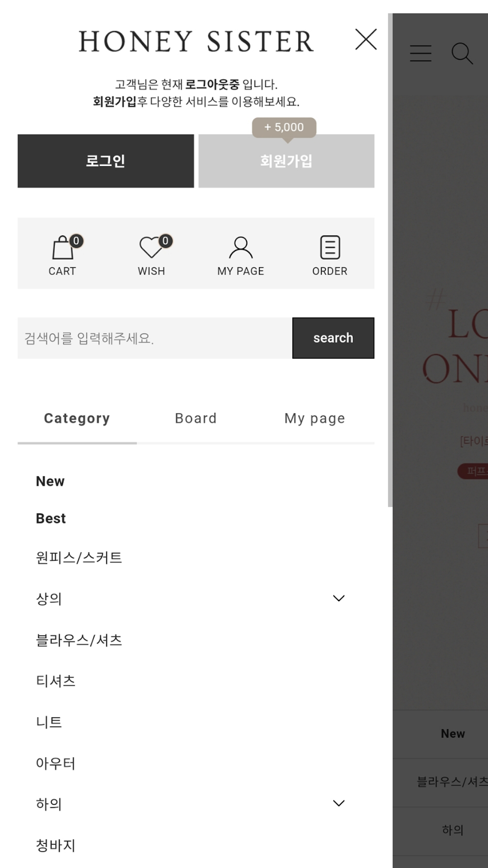Expand the 하의 submenu chevron
This screenshot has height=868, width=488.
point(339,803)
